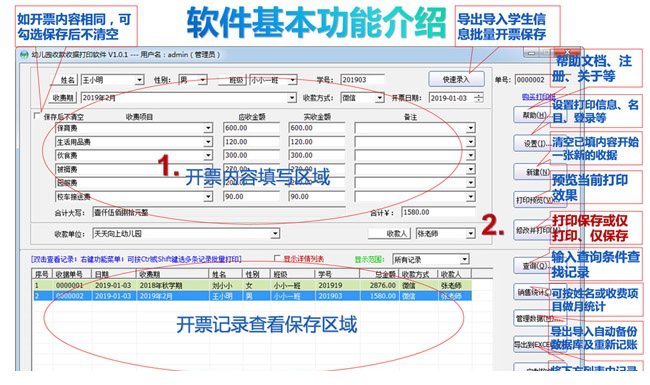Image resolution: width=650 pixels, height=385 pixels.
Task: Sort records by the 日期 column header
Action: pos(114,274)
